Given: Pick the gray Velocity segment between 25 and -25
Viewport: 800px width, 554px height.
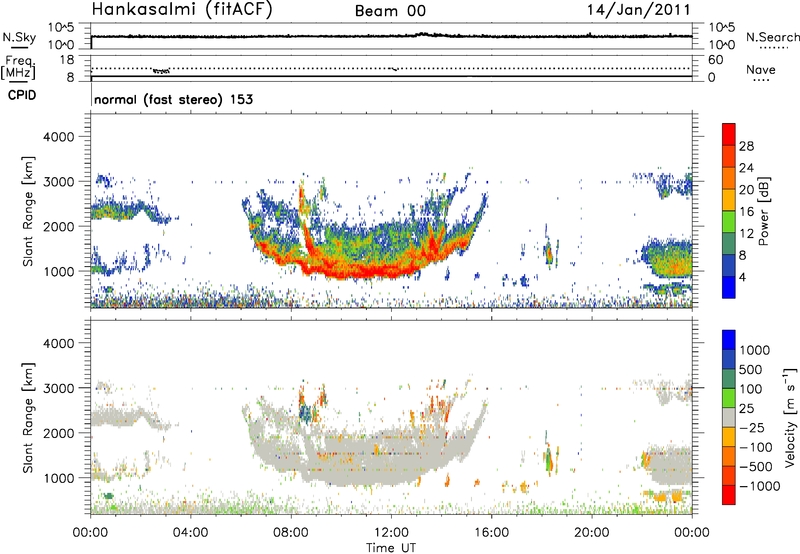Looking at the screenshot, I should click(729, 417).
